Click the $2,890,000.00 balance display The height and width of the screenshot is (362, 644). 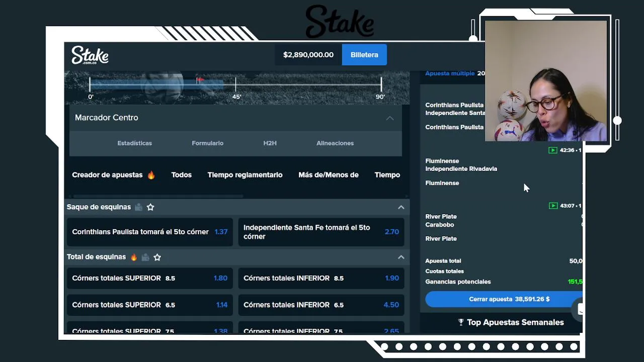pyautogui.click(x=308, y=55)
